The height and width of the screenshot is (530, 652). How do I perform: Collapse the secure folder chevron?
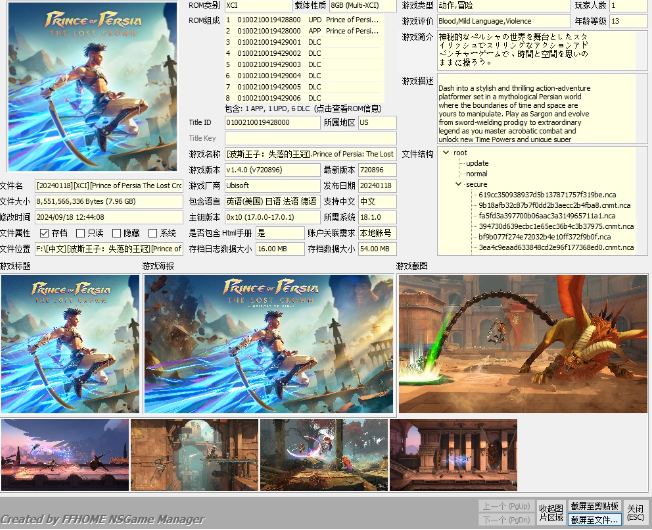[458, 184]
